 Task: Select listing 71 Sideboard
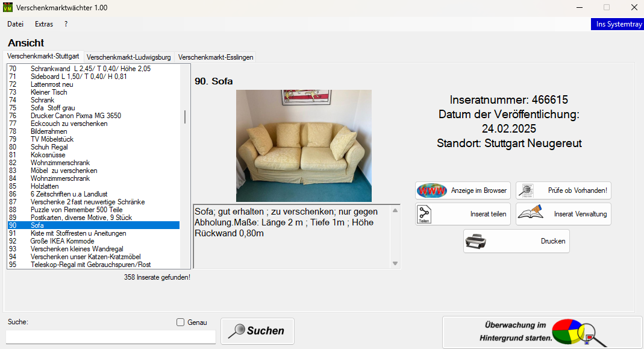[93, 77]
